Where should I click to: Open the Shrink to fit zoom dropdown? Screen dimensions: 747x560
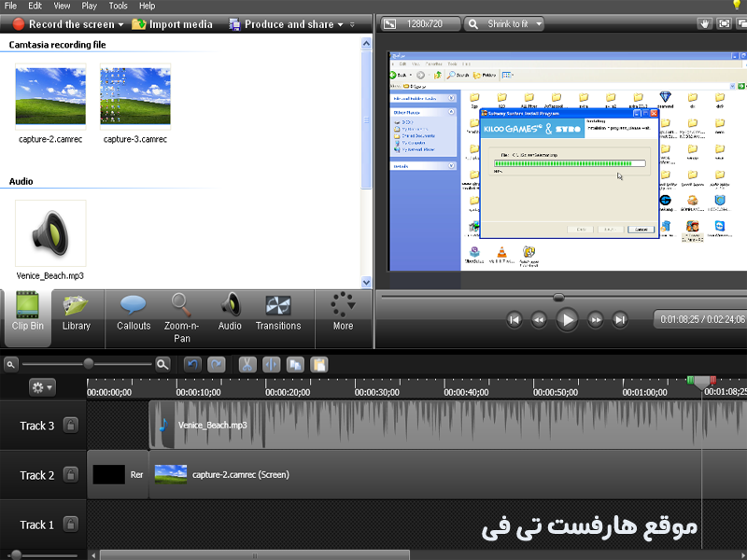click(x=504, y=24)
